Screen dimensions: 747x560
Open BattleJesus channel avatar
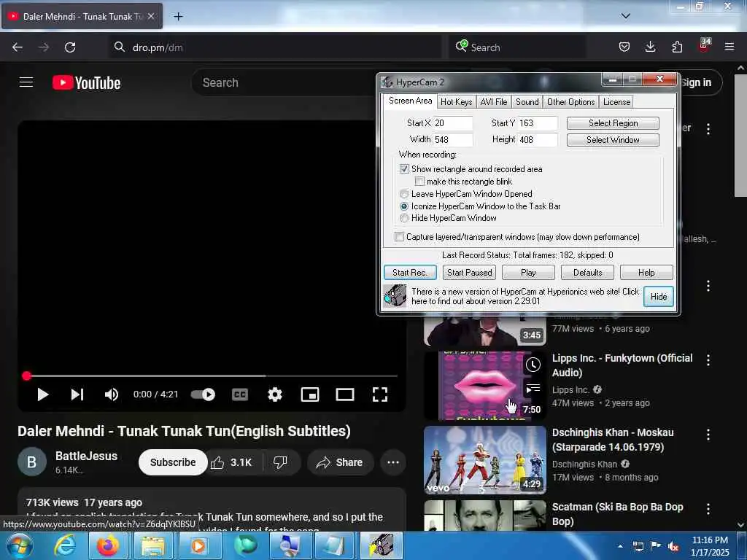32,462
